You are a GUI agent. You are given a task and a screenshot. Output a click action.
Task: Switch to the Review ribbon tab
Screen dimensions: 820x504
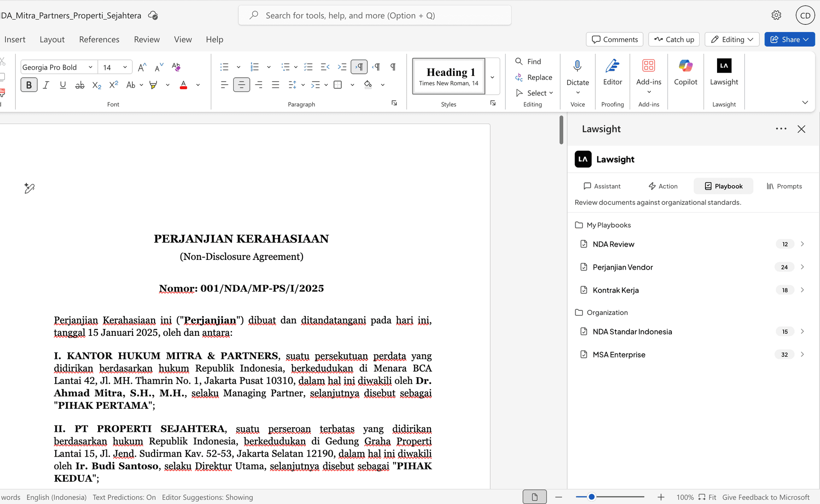[146, 39]
